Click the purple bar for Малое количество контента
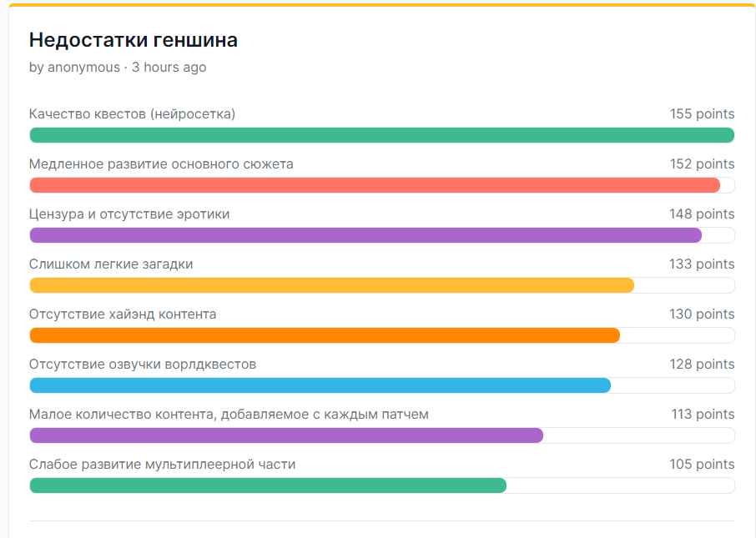This screenshot has width=756, height=538. [286, 435]
